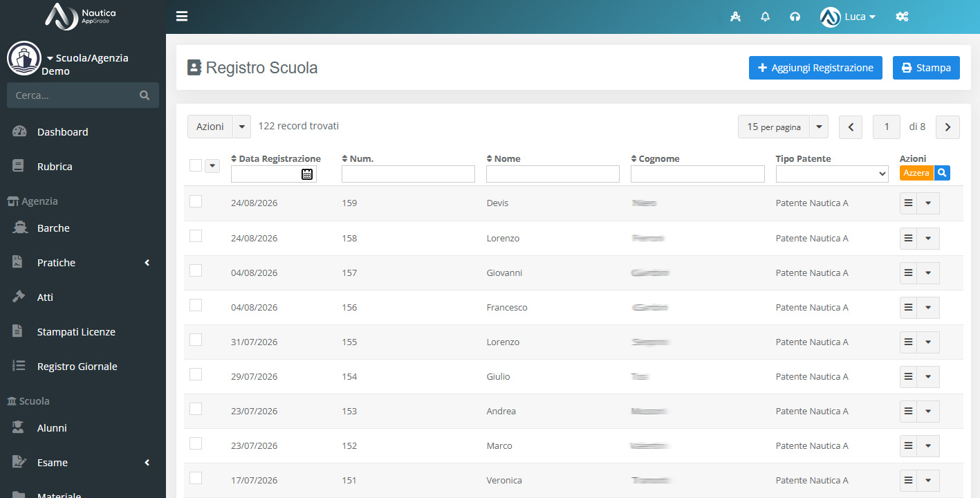Viewport: 980px width, 498px height.
Task: Check the box for Giovanni row 157
Action: 196,270
